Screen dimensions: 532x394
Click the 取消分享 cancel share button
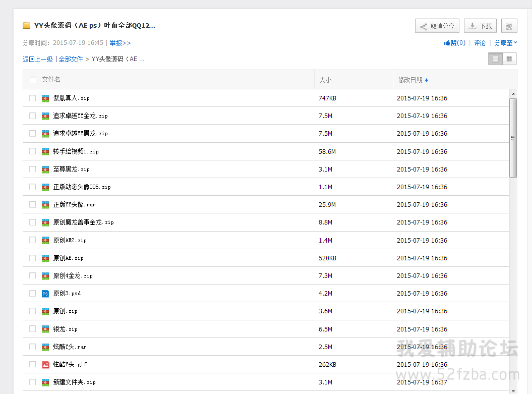(x=437, y=26)
